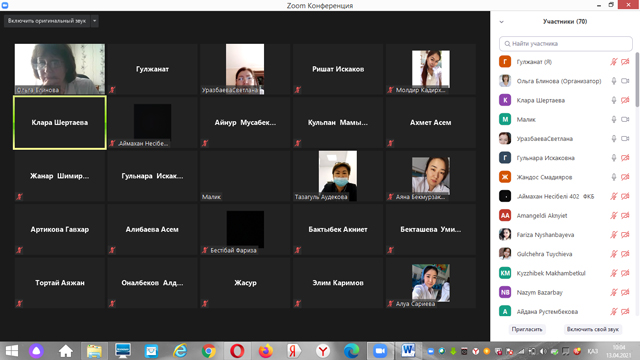
Task: Click the microphone icon beside Клара Шертаева
Action: (613, 100)
